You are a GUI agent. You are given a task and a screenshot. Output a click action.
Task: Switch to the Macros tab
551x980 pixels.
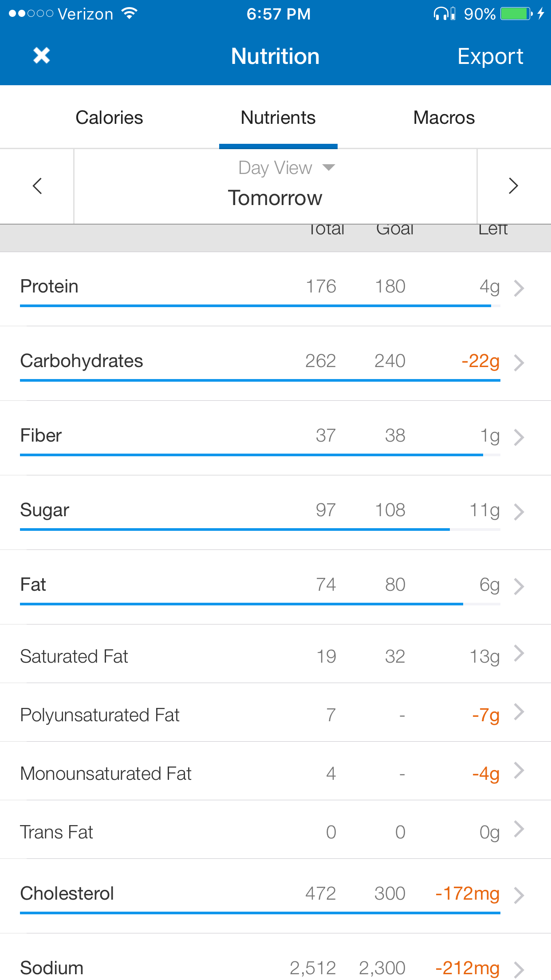444,118
